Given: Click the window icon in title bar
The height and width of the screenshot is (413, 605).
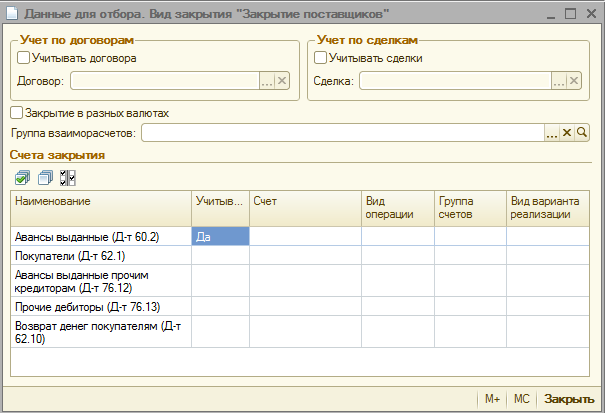Looking at the screenshot, I should pos(11,15).
